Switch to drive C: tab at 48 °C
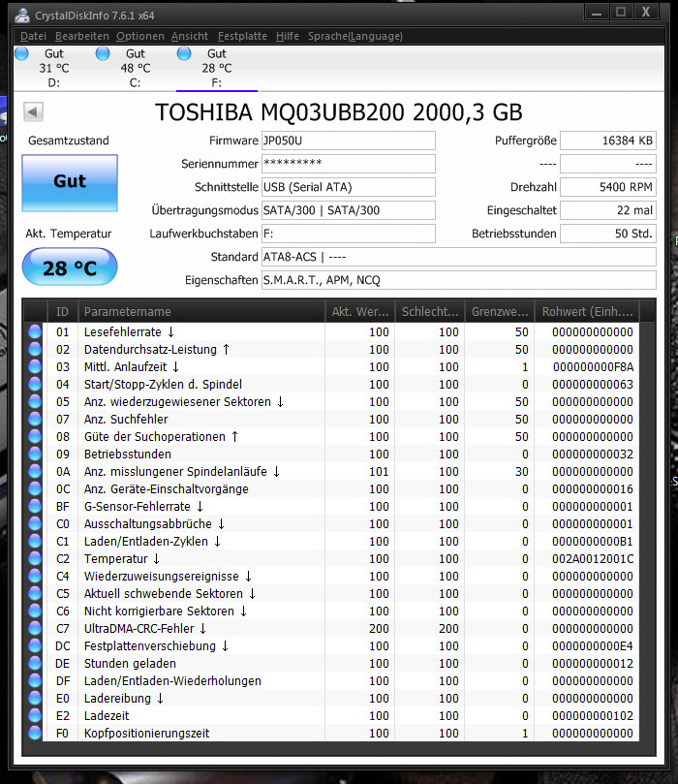This screenshot has width=678, height=784. coord(136,68)
